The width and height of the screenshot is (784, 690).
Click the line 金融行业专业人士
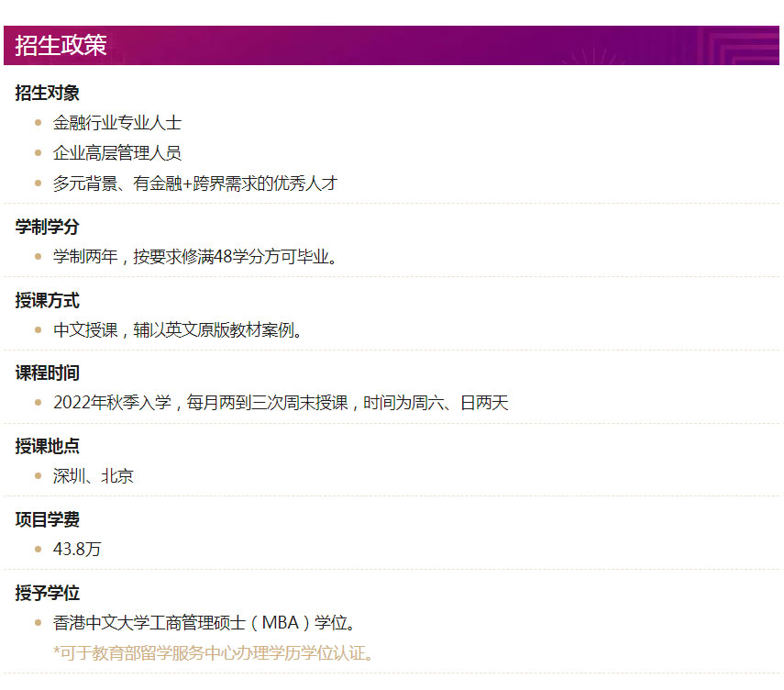117,123
